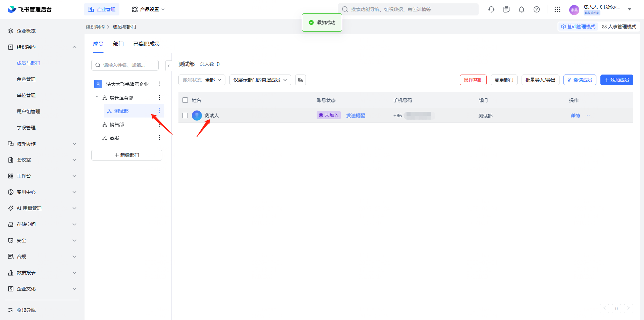Open row actions ellipsis for 测试人
The height and width of the screenshot is (320, 644).
pyautogui.click(x=588, y=116)
